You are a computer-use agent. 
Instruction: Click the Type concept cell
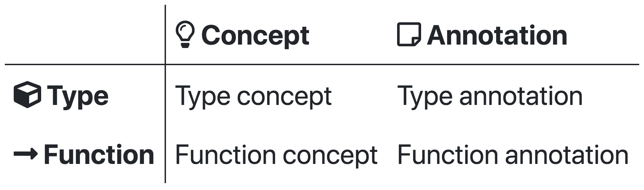pos(253,96)
